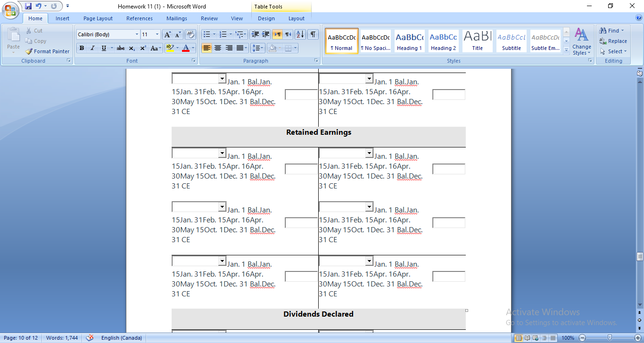Viewport: 644px width, 343px height.
Task: Open the Page Layout tab
Action: (x=98, y=18)
